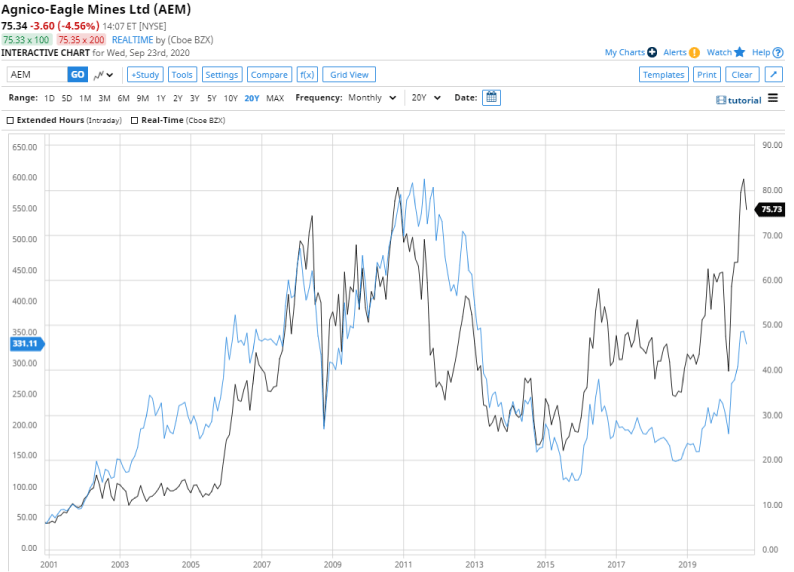Switch range to MAX
Screen dimensions: 794x572
(x=275, y=98)
